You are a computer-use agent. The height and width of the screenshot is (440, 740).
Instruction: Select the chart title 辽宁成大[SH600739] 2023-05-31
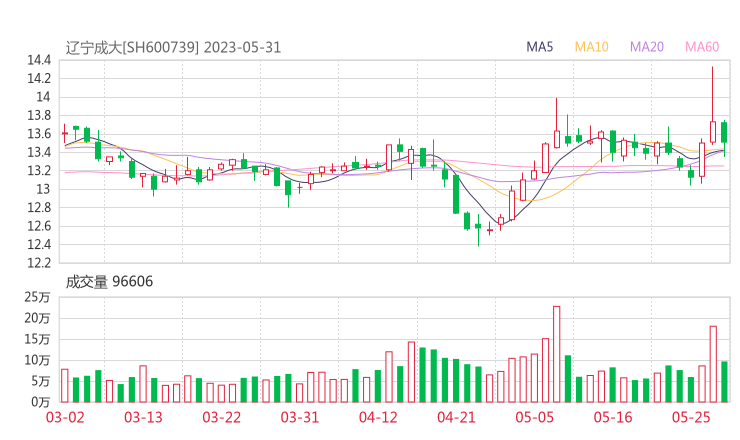click(173, 47)
